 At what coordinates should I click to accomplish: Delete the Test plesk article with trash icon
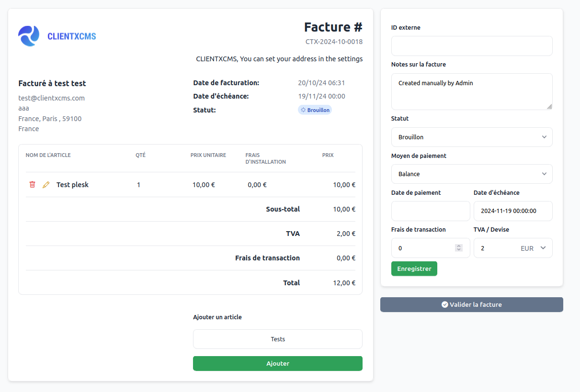pos(33,185)
